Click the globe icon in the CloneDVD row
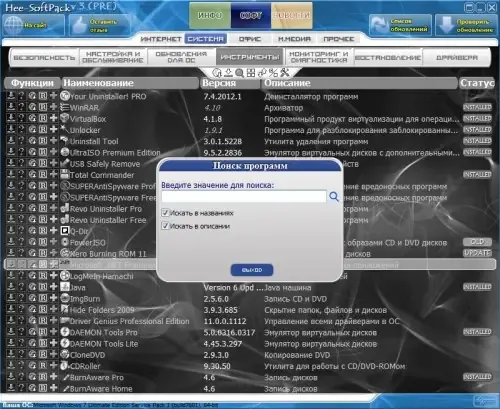500x409 pixels. (32, 354)
